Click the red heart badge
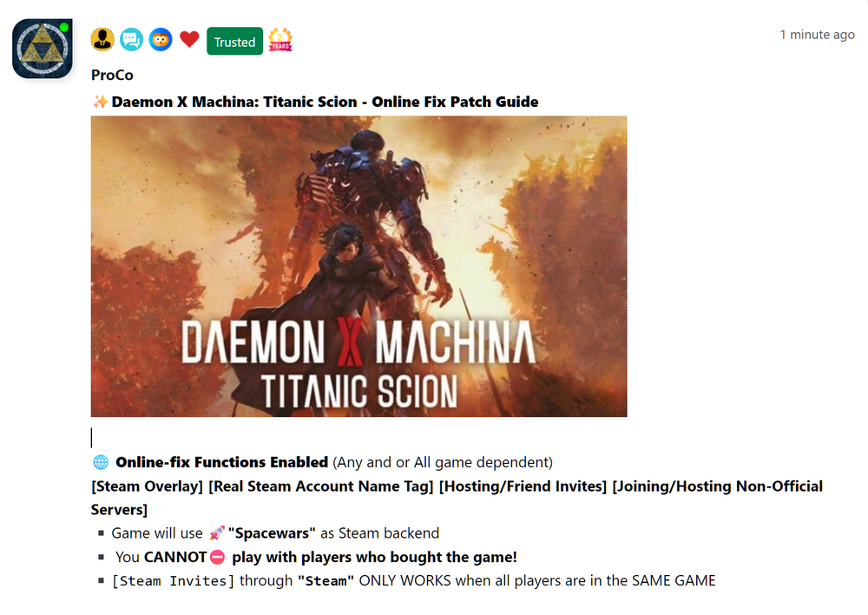 tap(189, 39)
